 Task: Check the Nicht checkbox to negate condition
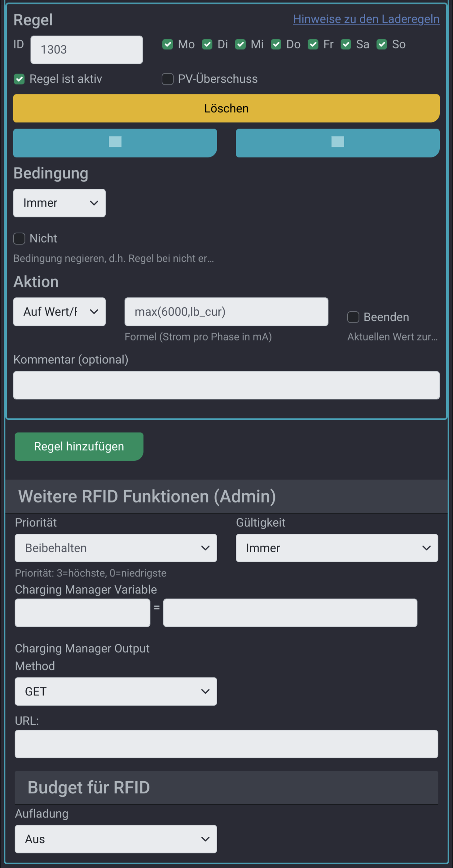(x=19, y=238)
